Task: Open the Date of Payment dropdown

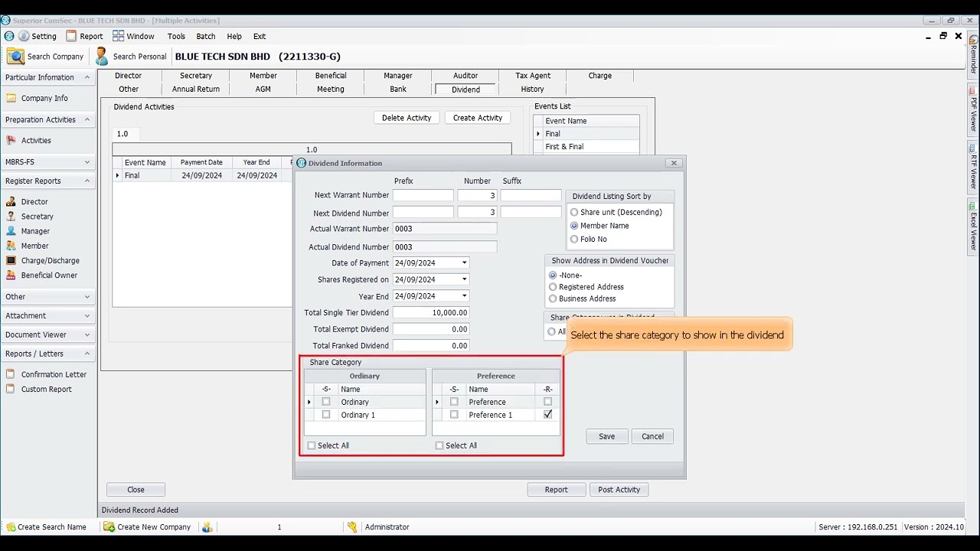Action: click(464, 262)
